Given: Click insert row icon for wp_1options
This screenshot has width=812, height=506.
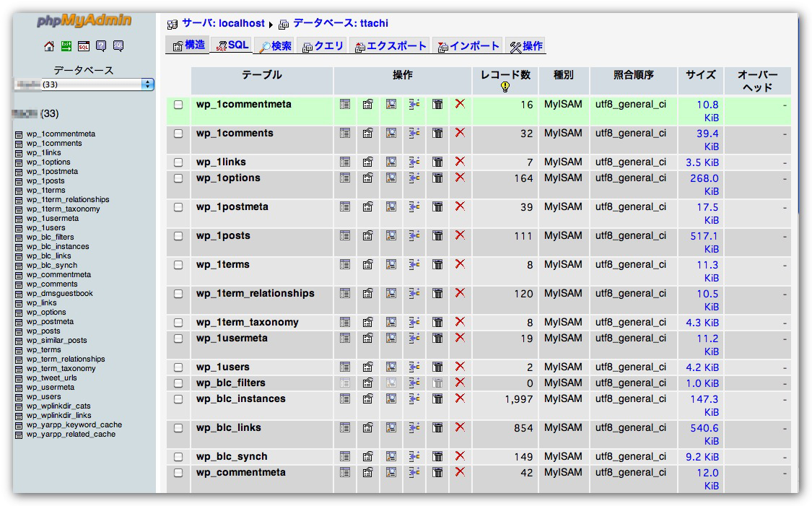Looking at the screenshot, I should (x=414, y=178).
